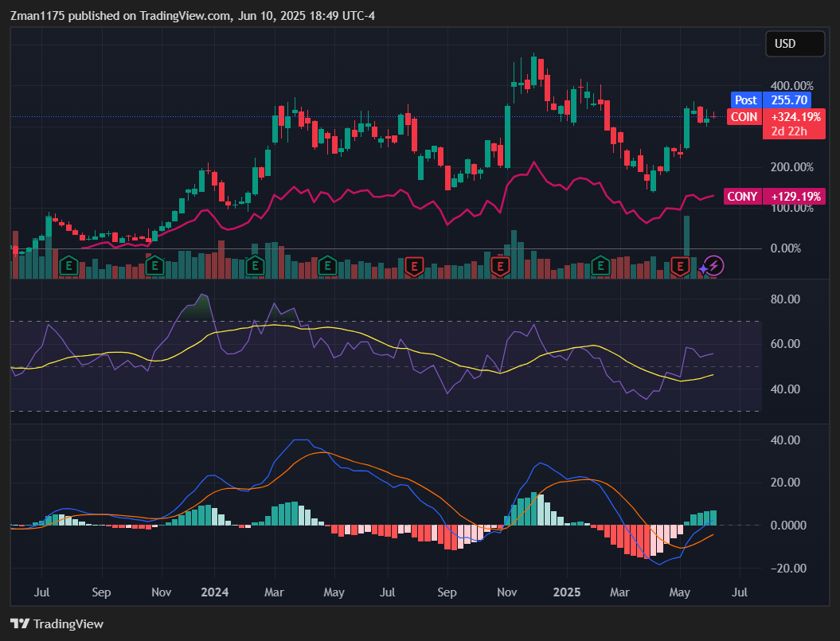
Task: Click the 255.70 post-market price tag
Action: pyautogui.click(x=788, y=100)
